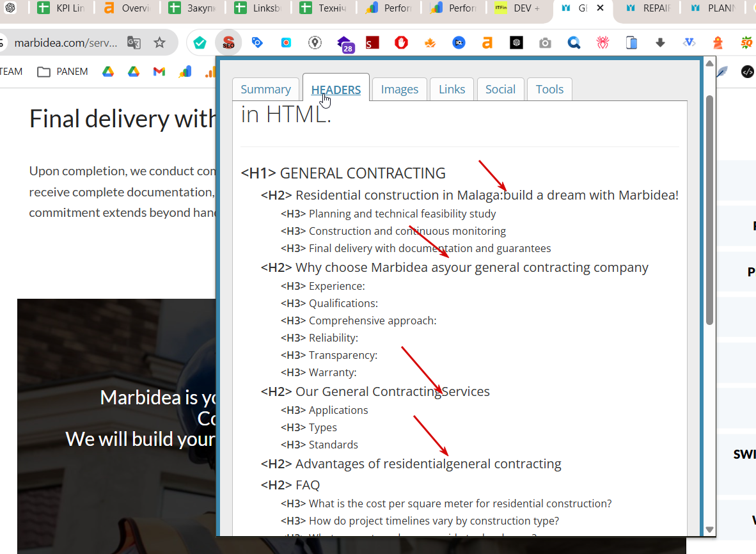The image size is (756, 554).
Task: Open the SEO META extension icon
Action: coord(228,43)
